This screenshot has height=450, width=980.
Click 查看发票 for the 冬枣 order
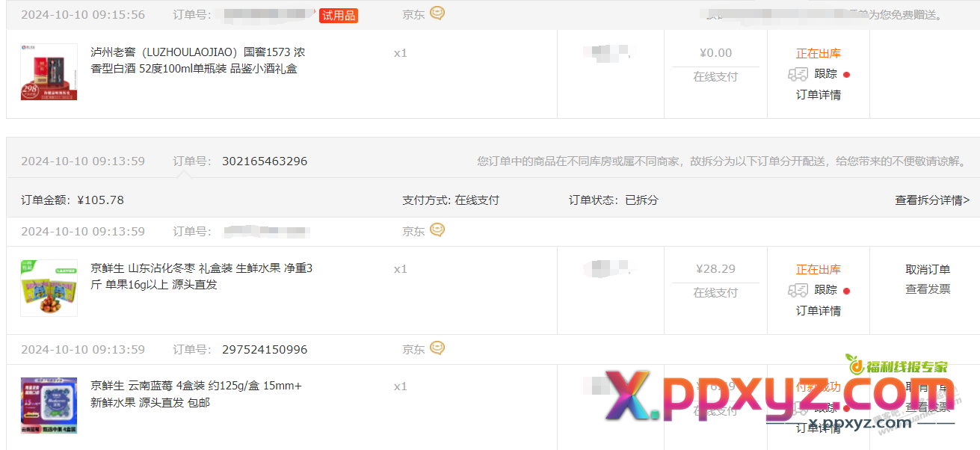pos(928,289)
